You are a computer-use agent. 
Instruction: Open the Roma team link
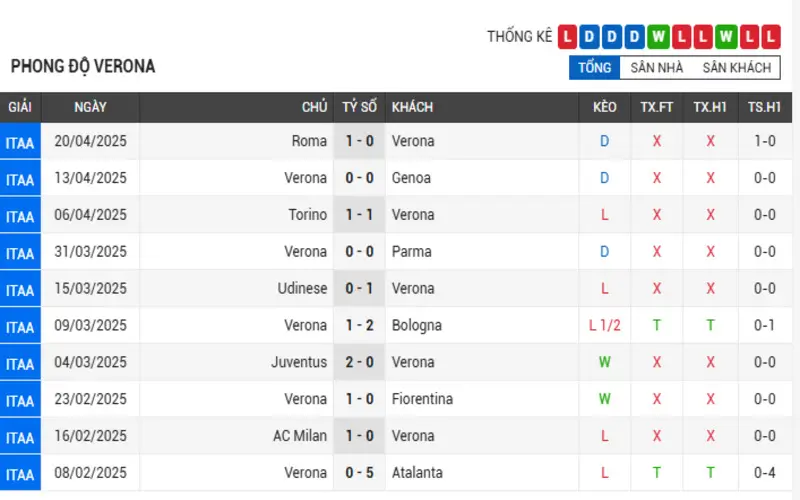[x=309, y=141]
